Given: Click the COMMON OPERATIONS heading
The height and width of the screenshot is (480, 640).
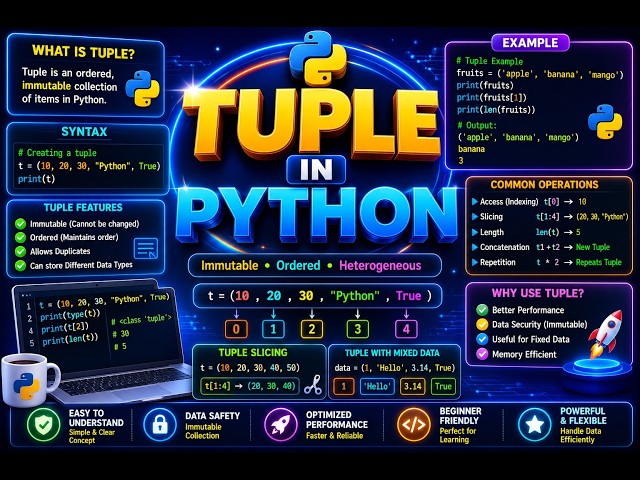Looking at the screenshot, I should [544, 185].
